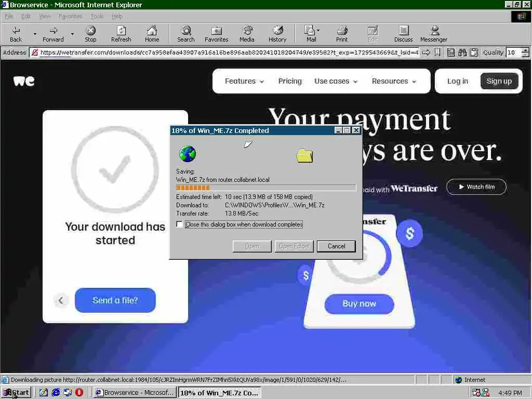The width and height of the screenshot is (532, 399).
Task: Open the Favorites pane from toolbar
Action: pyautogui.click(x=217, y=34)
